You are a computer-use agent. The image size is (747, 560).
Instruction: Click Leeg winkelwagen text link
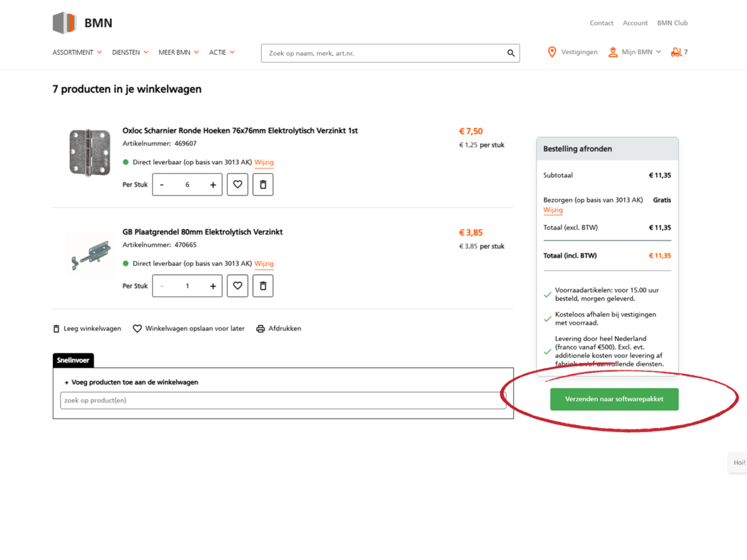pyautogui.click(x=92, y=329)
